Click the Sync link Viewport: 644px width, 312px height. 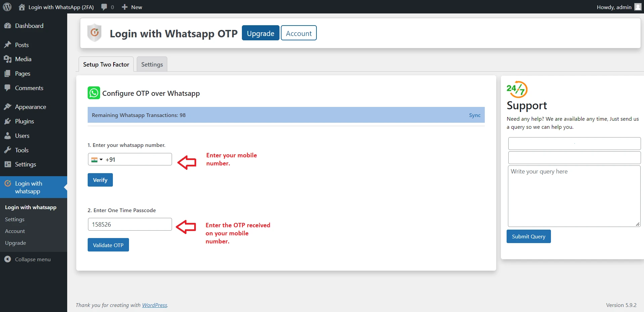(x=475, y=115)
